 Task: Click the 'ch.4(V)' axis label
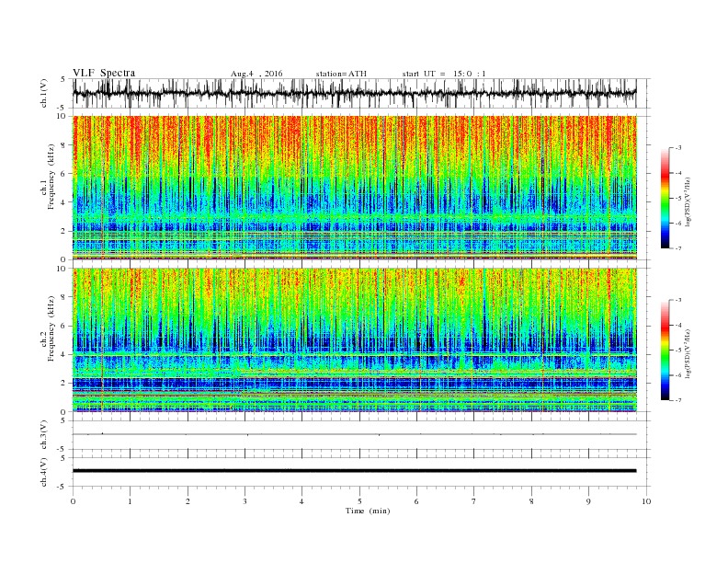coord(44,472)
